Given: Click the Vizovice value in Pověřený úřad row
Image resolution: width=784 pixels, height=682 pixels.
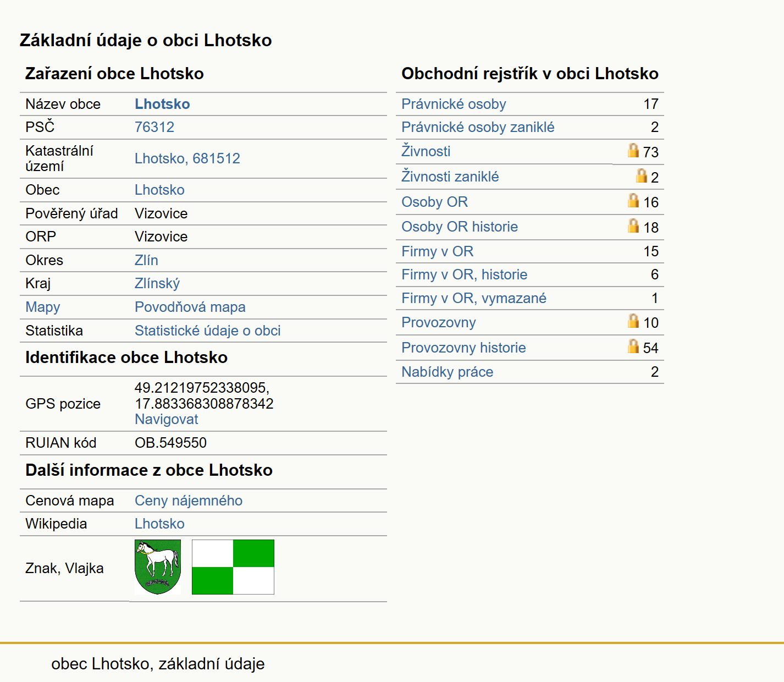Looking at the screenshot, I should 161,213.
